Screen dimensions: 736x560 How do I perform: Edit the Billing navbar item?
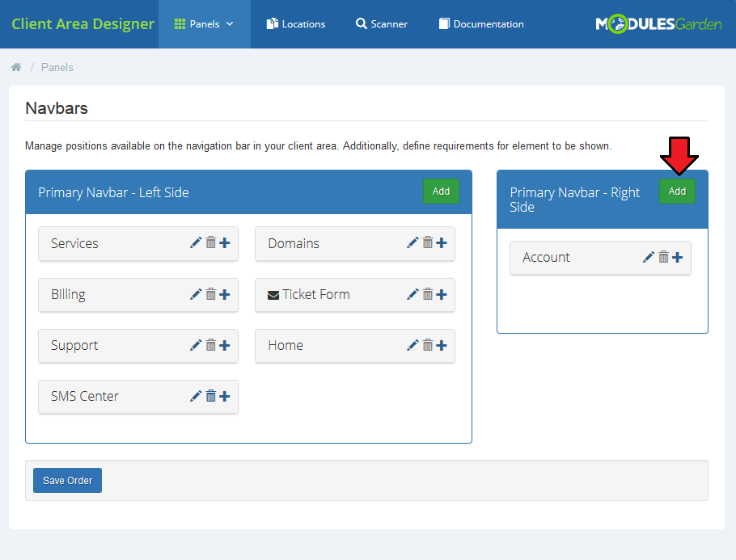tap(196, 294)
